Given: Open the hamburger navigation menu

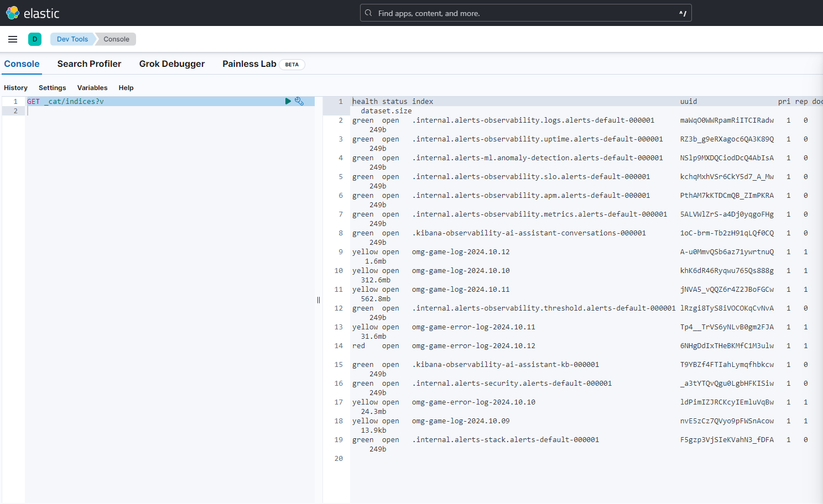Looking at the screenshot, I should 13,39.
